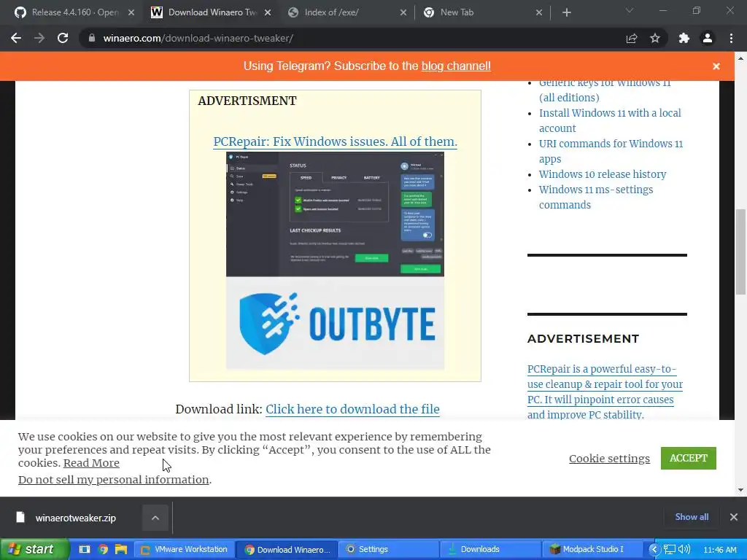Open Windows 10 release history link

point(602,174)
